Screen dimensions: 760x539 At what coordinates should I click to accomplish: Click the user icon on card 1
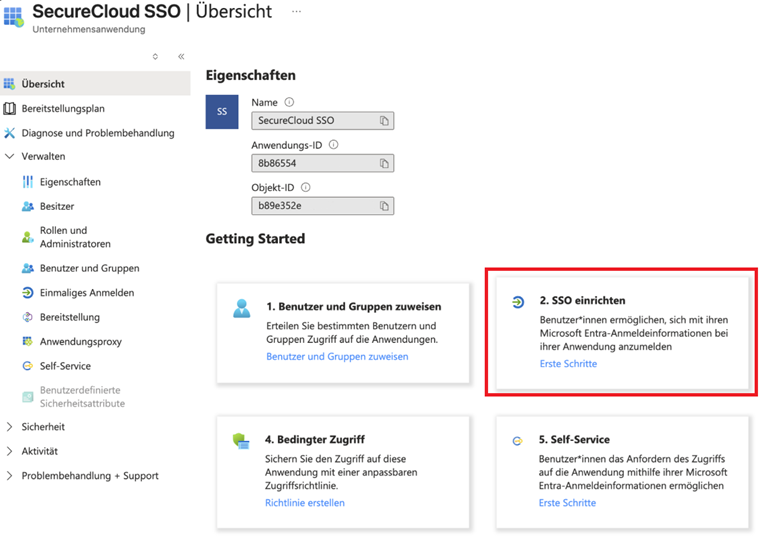click(241, 309)
